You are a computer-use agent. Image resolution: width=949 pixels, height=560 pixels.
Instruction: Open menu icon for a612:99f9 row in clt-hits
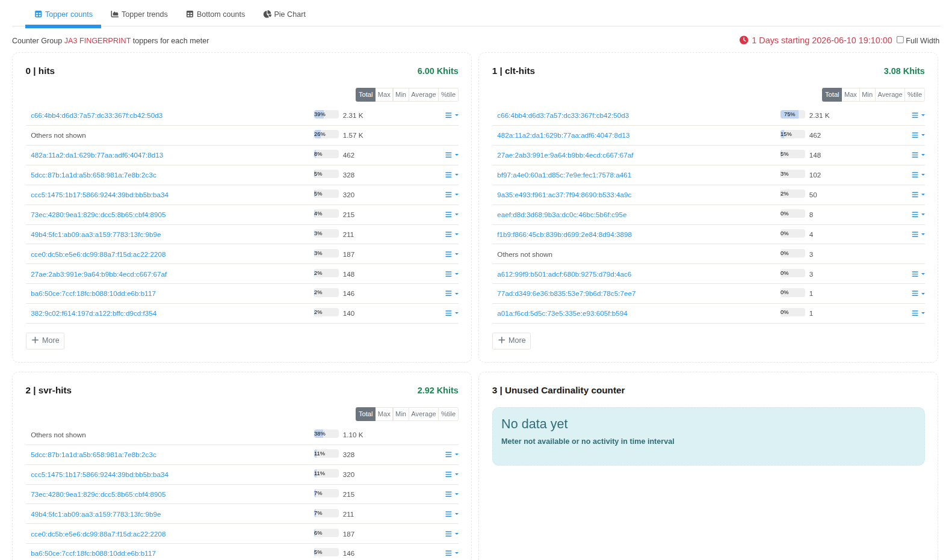pyautogui.click(x=918, y=274)
